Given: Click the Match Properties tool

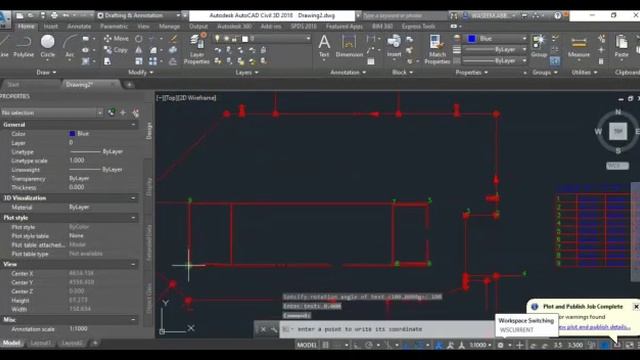Looking at the screenshot, I should 437,49.
